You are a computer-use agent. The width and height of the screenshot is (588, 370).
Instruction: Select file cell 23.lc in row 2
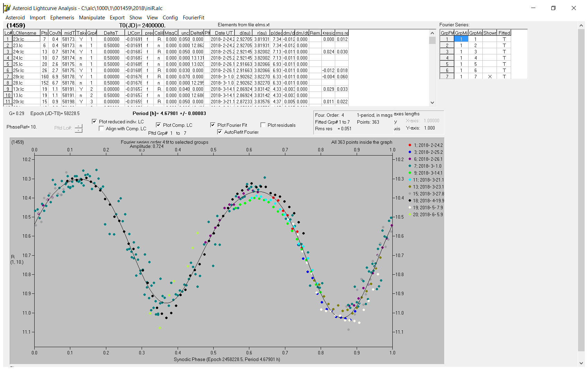pyautogui.click(x=26, y=45)
